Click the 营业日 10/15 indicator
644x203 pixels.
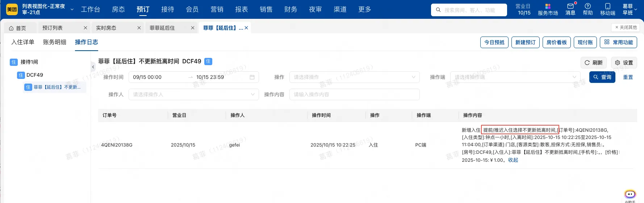point(524,9)
